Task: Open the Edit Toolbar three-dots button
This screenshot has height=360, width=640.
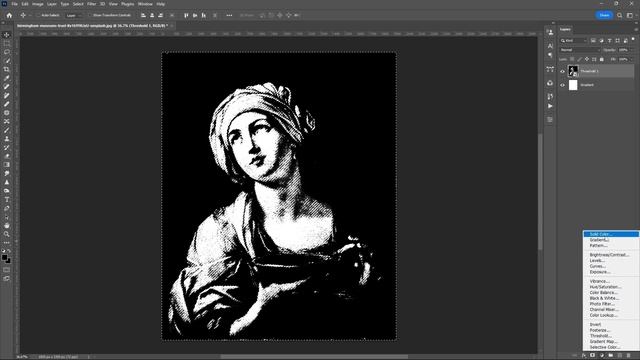Action: tap(7, 243)
